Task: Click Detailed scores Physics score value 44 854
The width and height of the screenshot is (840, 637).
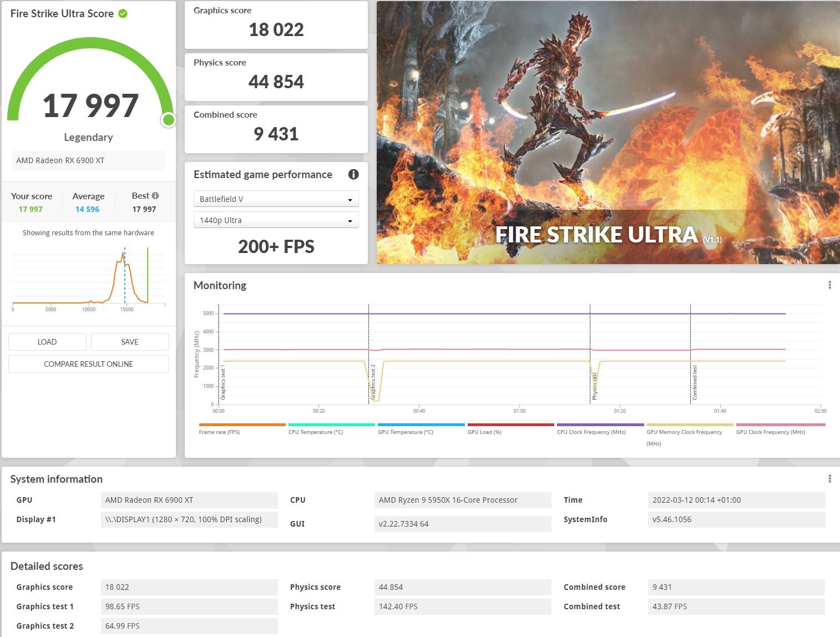Action: (x=463, y=587)
